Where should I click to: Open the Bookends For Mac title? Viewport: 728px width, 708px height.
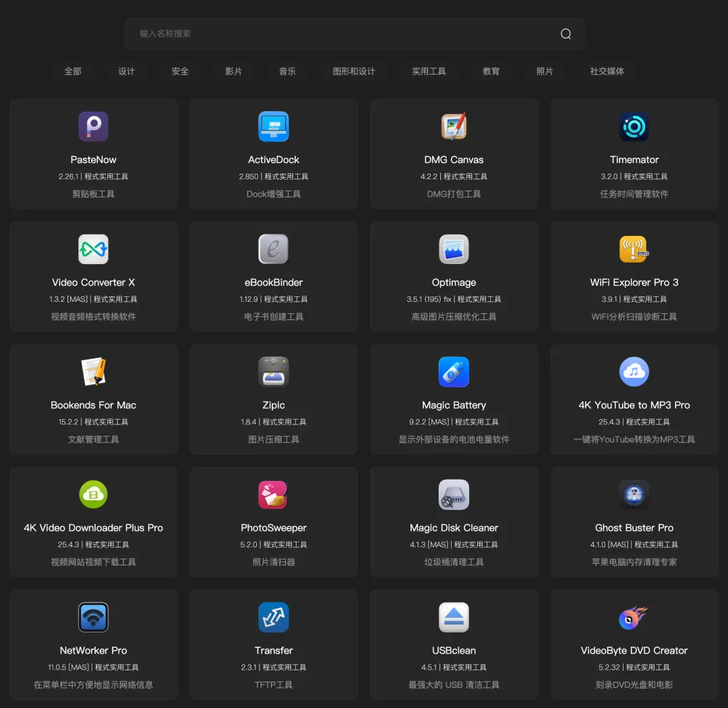(93, 405)
